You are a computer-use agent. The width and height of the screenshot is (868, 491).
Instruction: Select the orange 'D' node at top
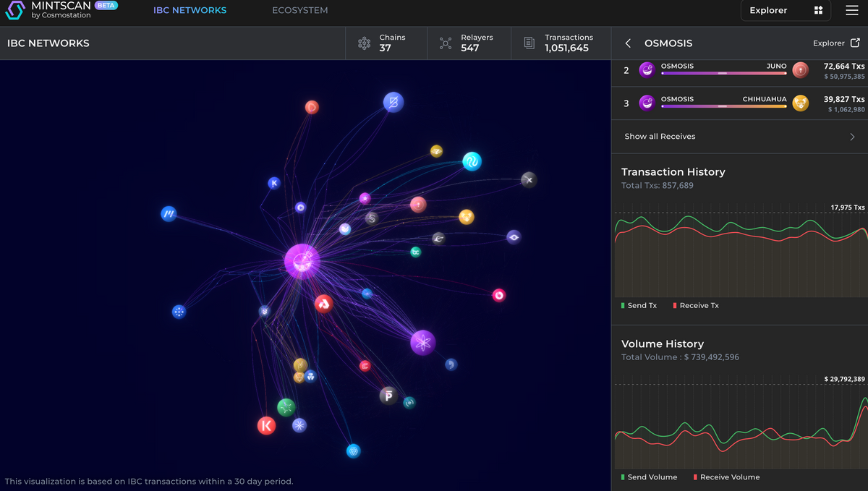point(312,107)
